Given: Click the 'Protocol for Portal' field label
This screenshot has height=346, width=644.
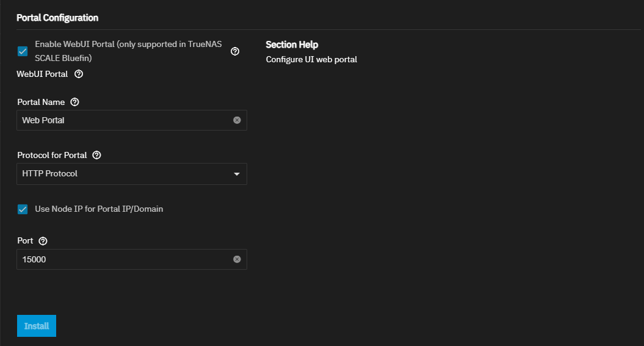Looking at the screenshot, I should tap(52, 155).
